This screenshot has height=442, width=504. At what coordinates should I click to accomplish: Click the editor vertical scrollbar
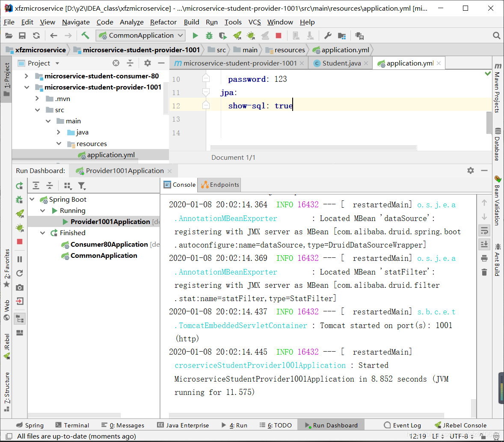[489, 122]
